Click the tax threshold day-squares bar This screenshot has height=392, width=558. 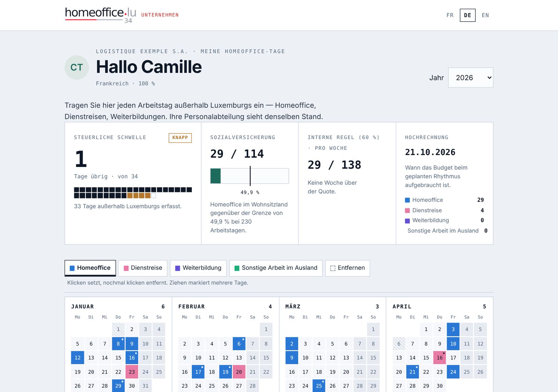click(x=133, y=193)
